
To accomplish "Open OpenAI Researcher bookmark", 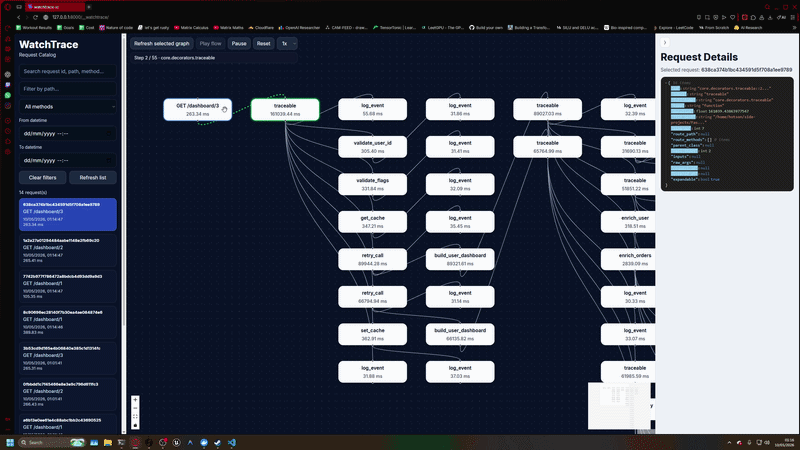I will (x=299, y=28).
